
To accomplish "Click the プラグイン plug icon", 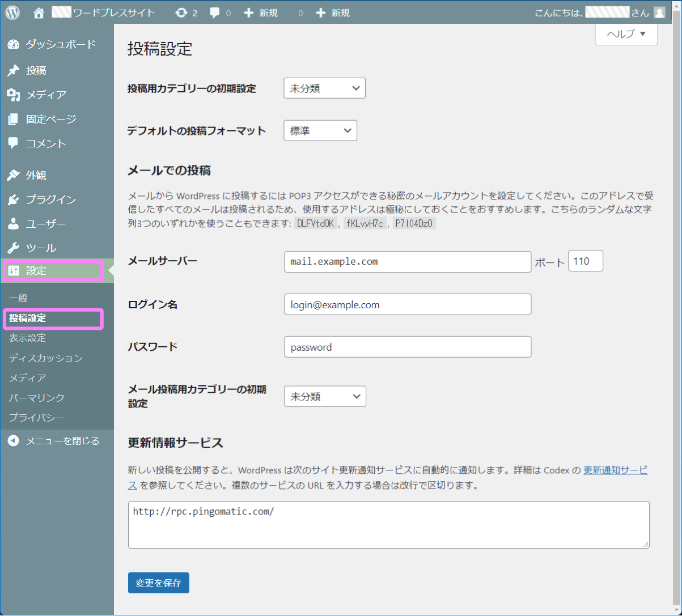I will click(13, 199).
